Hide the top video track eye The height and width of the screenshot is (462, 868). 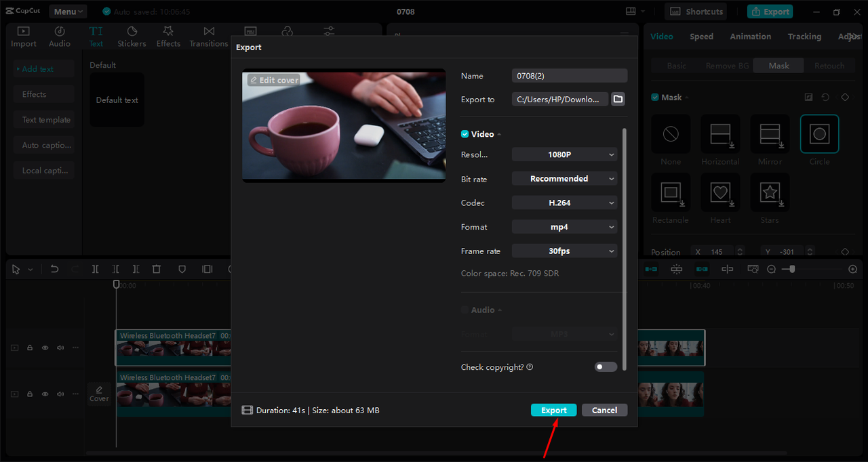[45, 348]
